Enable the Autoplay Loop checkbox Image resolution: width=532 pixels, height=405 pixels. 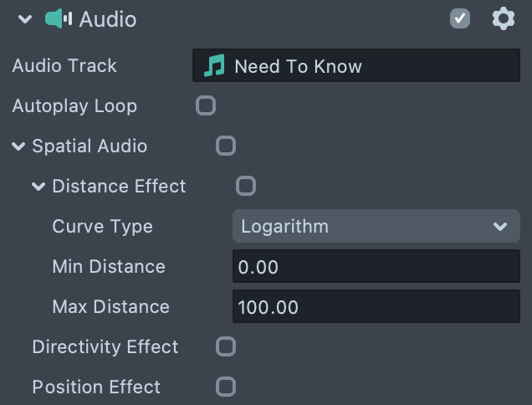click(205, 105)
